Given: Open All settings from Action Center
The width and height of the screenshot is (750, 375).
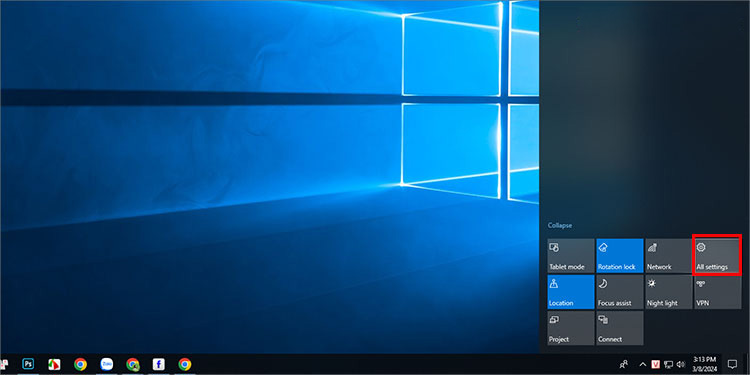Looking at the screenshot, I should click(x=717, y=256).
